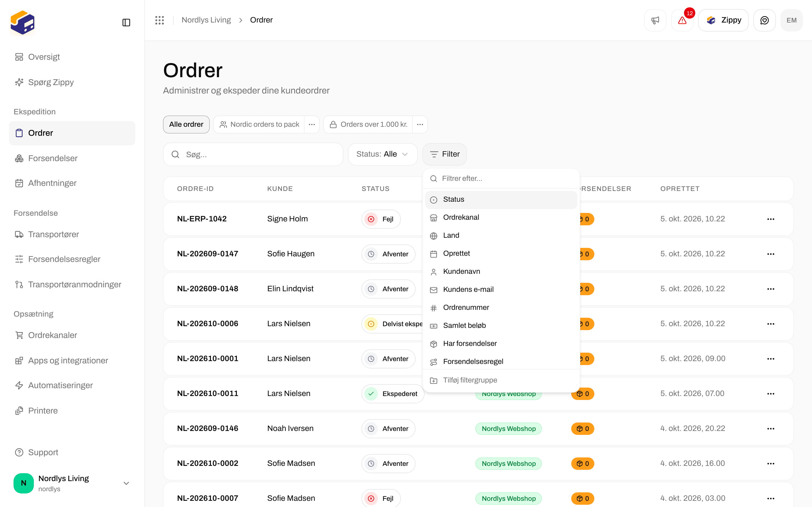Image resolution: width=812 pixels, height=507 pixels.
Task: Open alerts with 12 notifications
Action: click(x=682, y=20)
